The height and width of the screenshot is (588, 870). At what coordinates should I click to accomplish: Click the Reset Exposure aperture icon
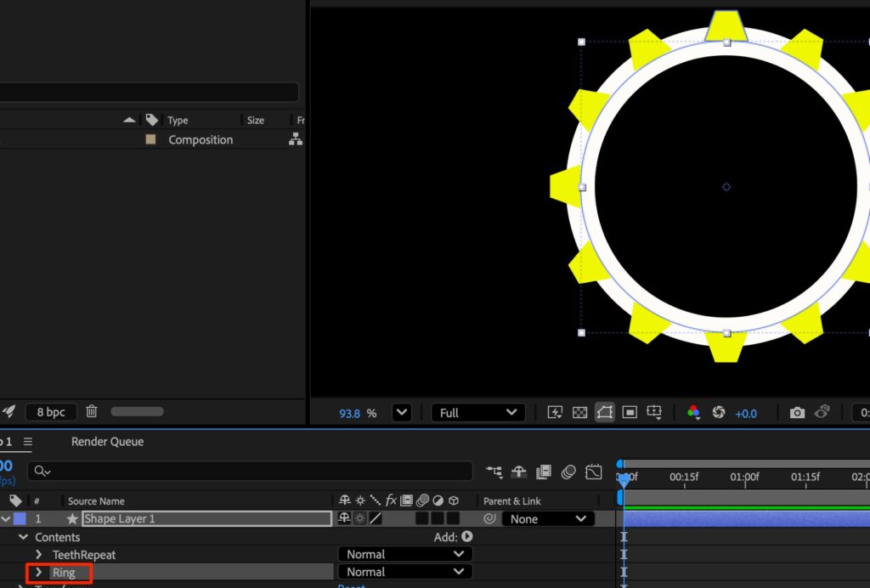coord(719,413)
